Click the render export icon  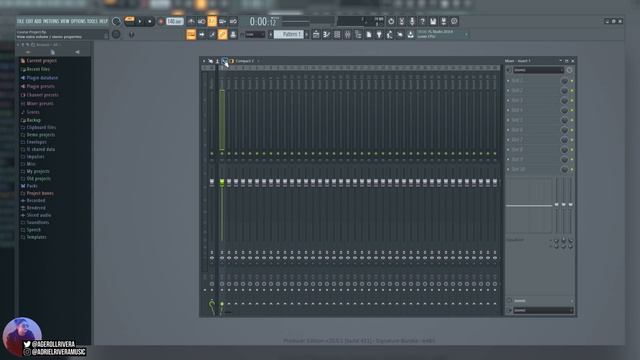444,21
